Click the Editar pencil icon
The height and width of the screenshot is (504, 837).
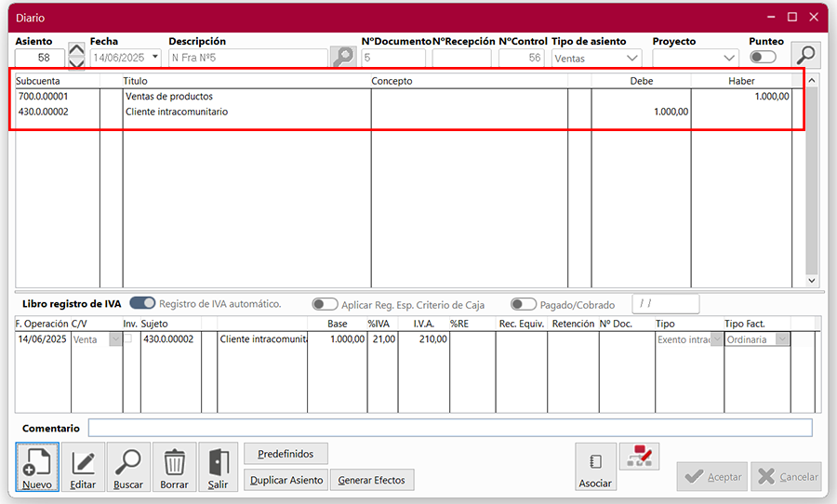[x=83, y=467]
